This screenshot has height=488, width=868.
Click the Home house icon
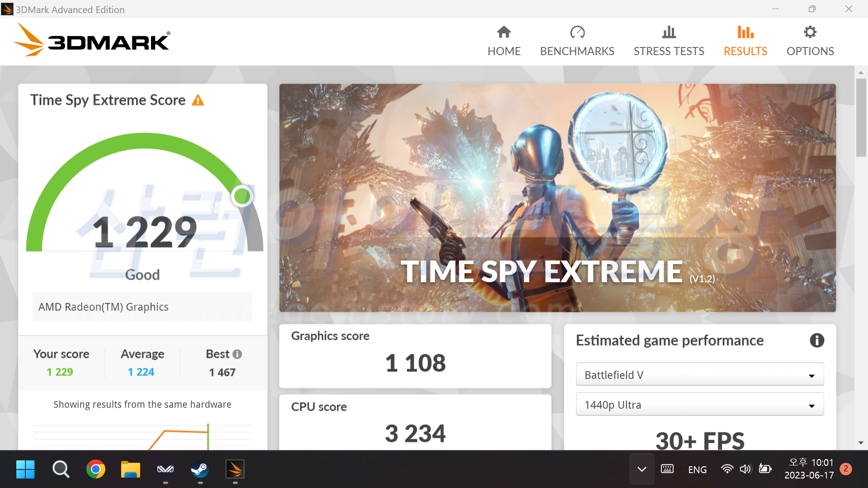[x=504, y=32]
